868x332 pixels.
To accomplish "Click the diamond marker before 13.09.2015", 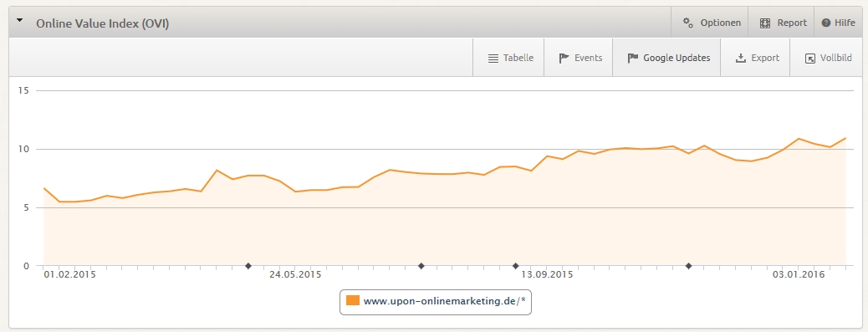I will click(516, 266).
